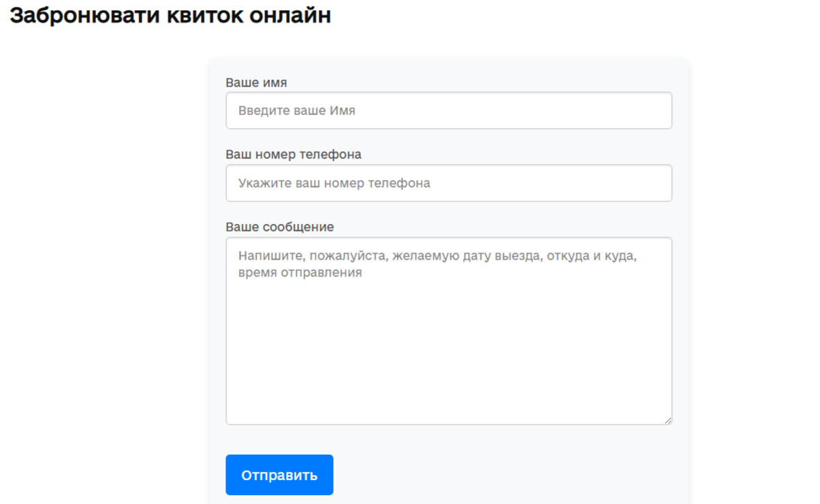Click the 'Ваш номер телефона' label
Image resolution: width=820 pixels, height=504 pixels.
(x=293, y=154)
